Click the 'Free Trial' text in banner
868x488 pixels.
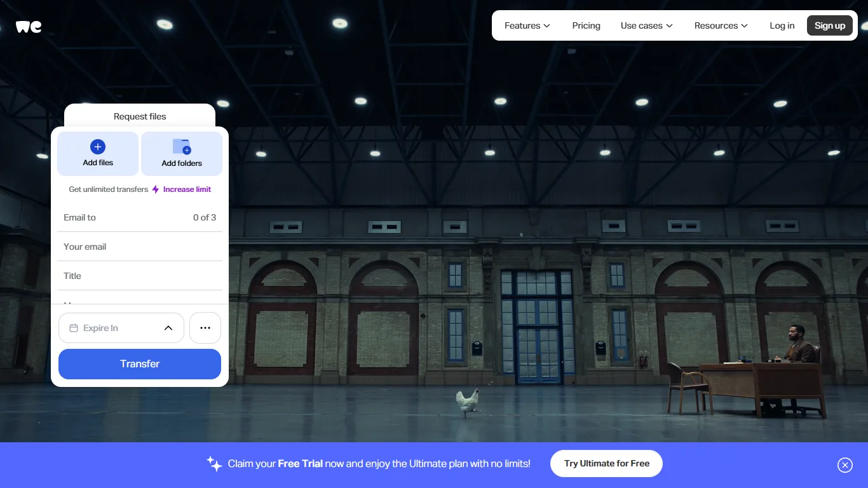pos(301,464)
